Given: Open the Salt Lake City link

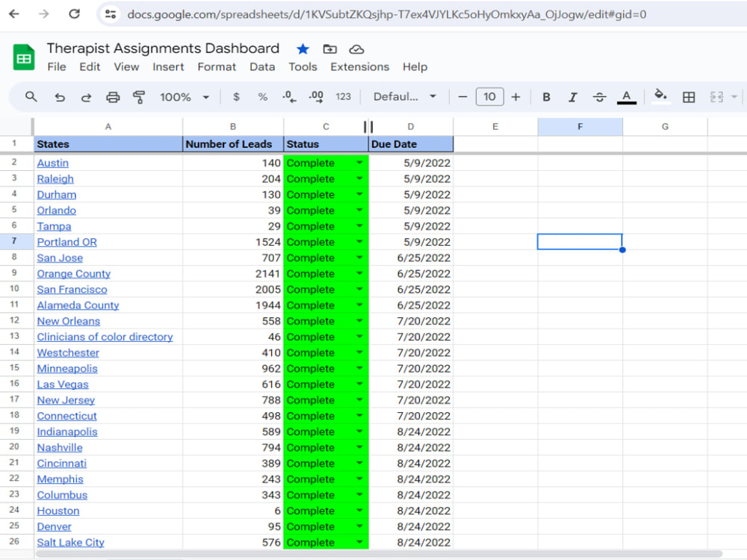Looking at the screenshot, I should (x=70, y=542).
